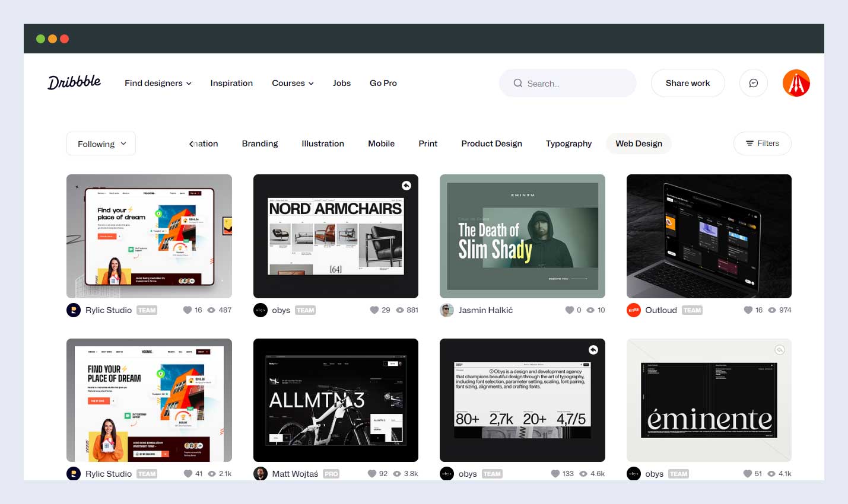Open the Outloud dark laptop thumbnail

(709, 236)
